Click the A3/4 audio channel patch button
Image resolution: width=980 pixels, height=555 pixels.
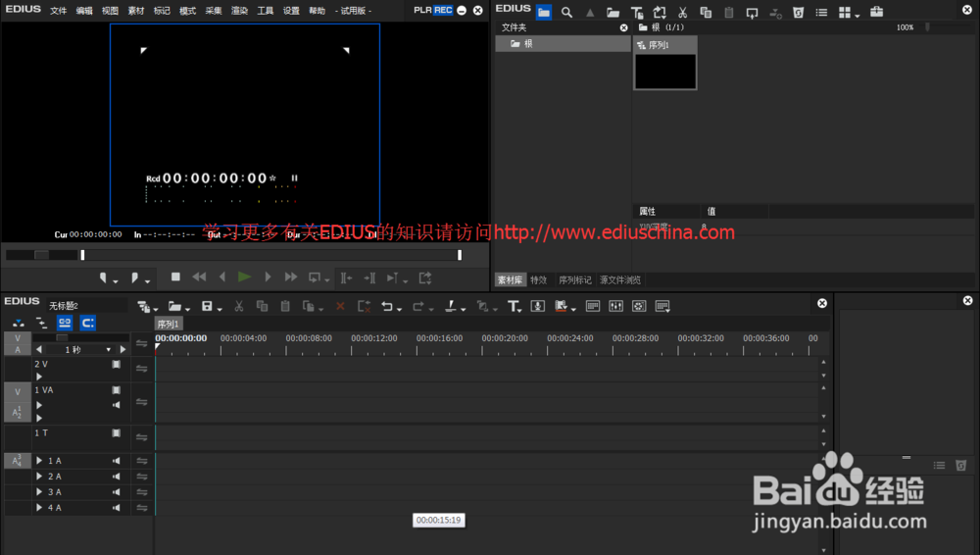tap(18, 461)
